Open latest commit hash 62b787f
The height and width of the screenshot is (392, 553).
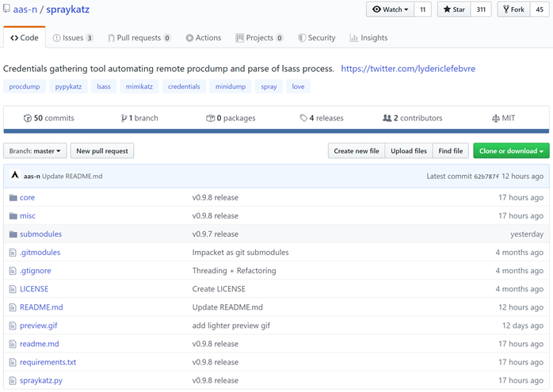(486, 177)
